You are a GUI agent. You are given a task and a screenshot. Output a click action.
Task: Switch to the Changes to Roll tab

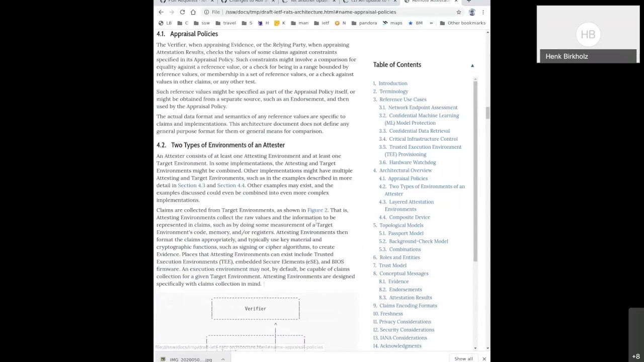tap(247, 2)
